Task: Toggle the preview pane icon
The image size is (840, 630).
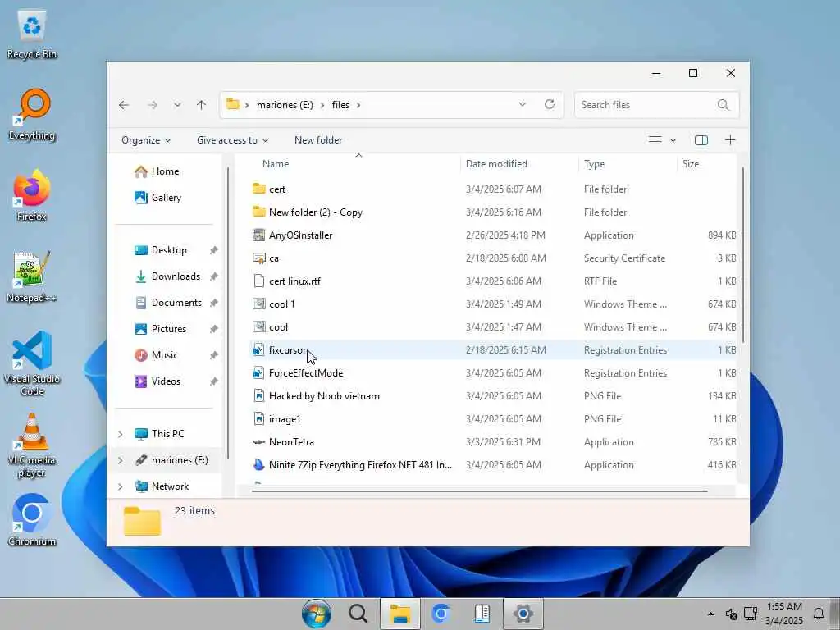Action: (x=701, y=140)
